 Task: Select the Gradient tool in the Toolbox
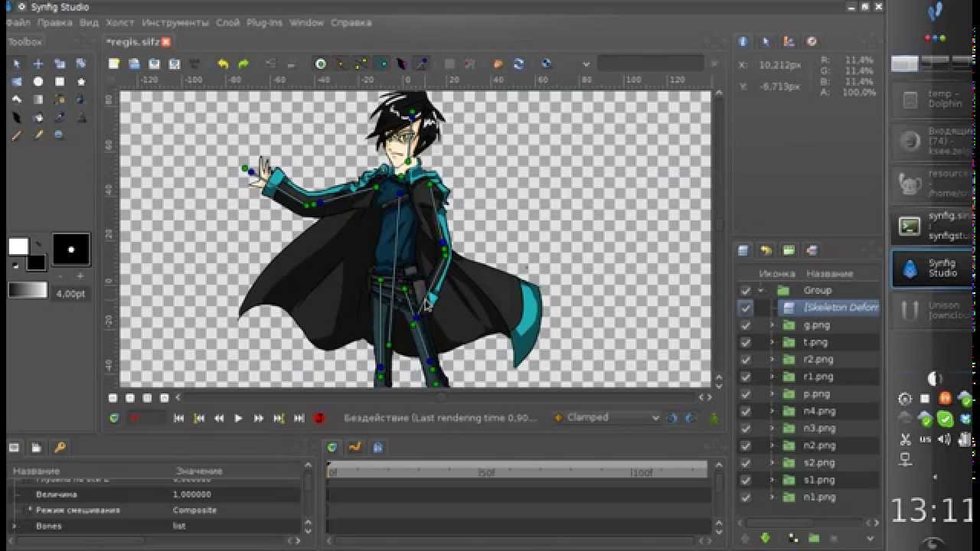click(x=38, y=99)
